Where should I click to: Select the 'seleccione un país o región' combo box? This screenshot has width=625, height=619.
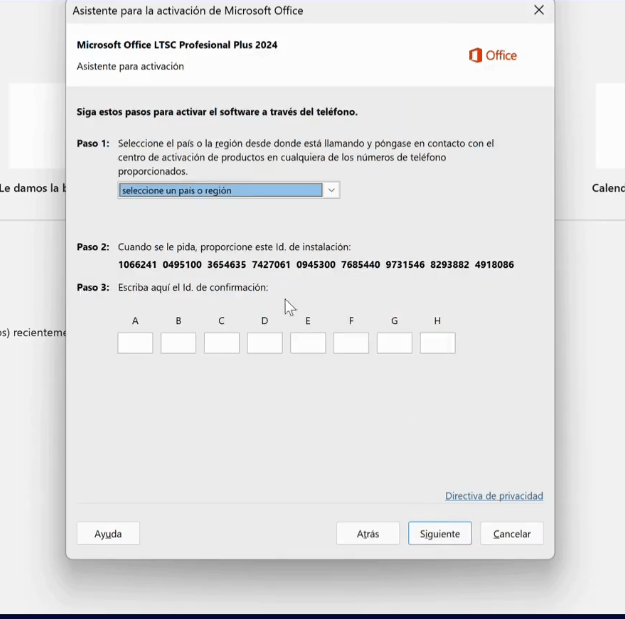(221, 190)
